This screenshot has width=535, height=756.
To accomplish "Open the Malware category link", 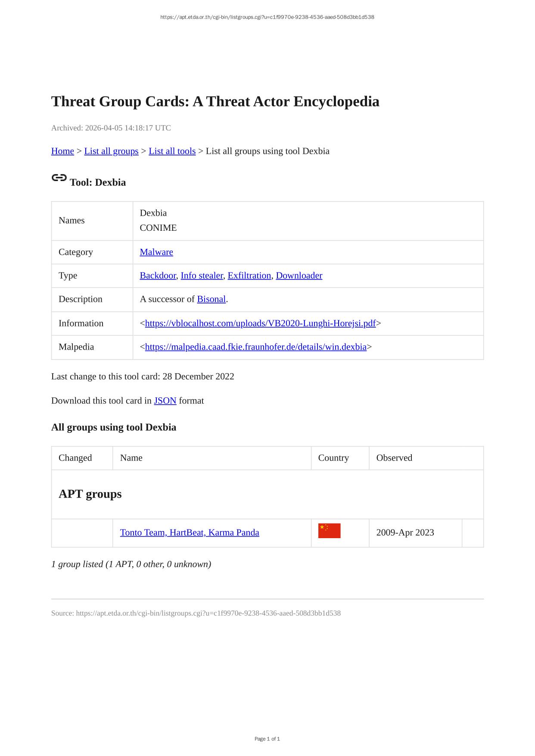I will pos(156,252).
